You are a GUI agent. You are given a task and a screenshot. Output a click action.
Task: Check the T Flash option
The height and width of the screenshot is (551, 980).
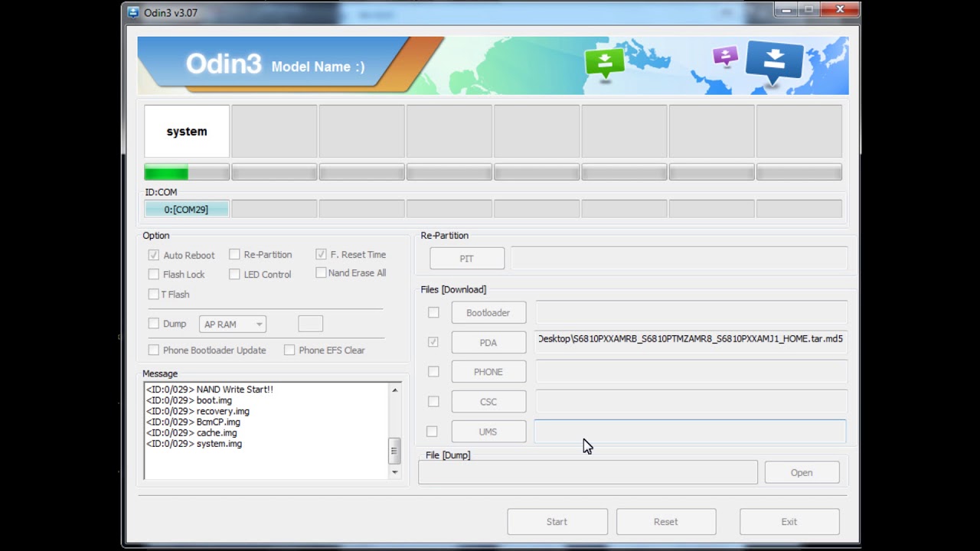point(154,294)
